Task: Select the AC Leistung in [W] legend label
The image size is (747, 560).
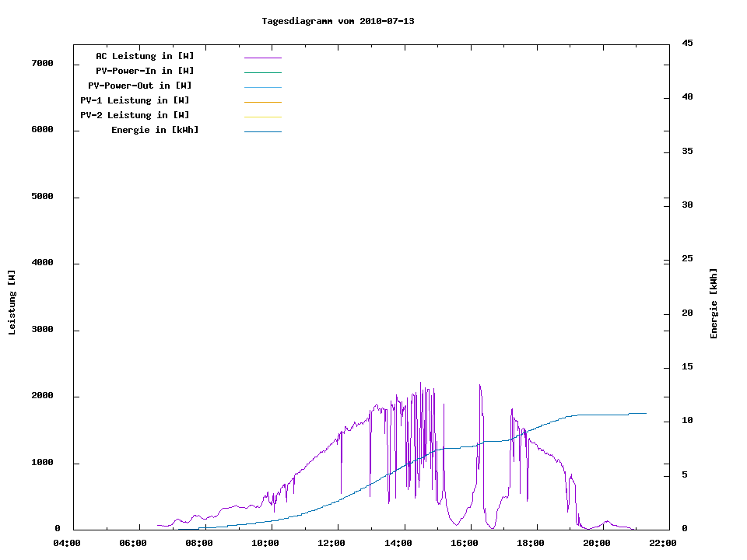Action: pos(145,57)
